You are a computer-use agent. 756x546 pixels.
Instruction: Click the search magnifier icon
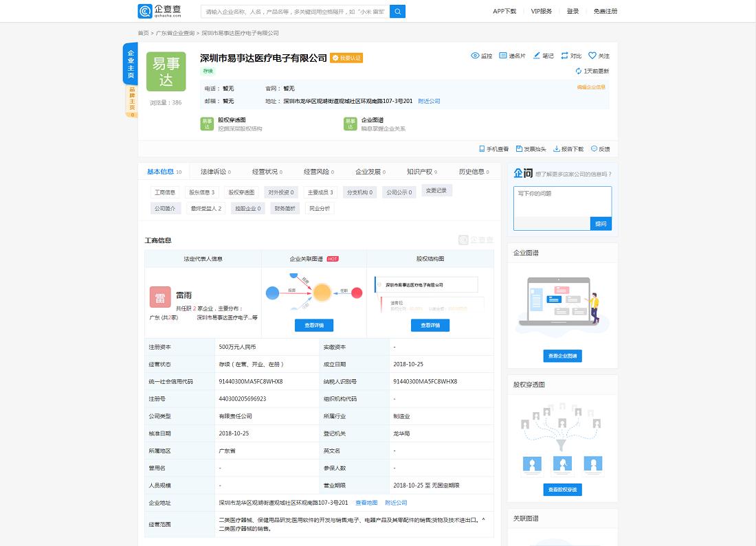click(397, 12)
